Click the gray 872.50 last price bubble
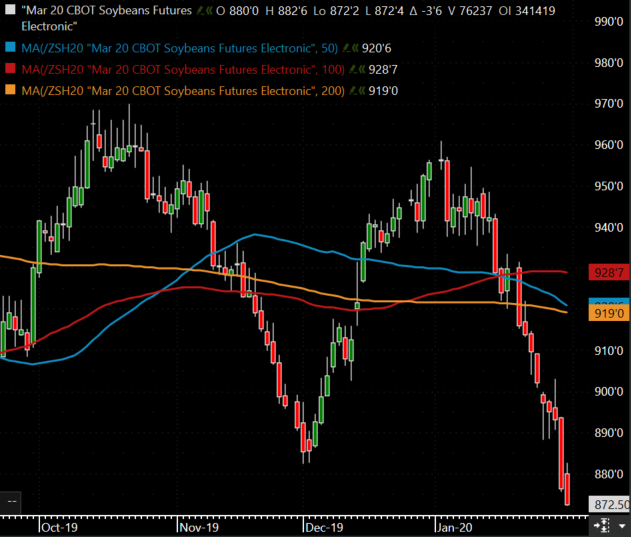631x537 pixels. click(609, 504)
